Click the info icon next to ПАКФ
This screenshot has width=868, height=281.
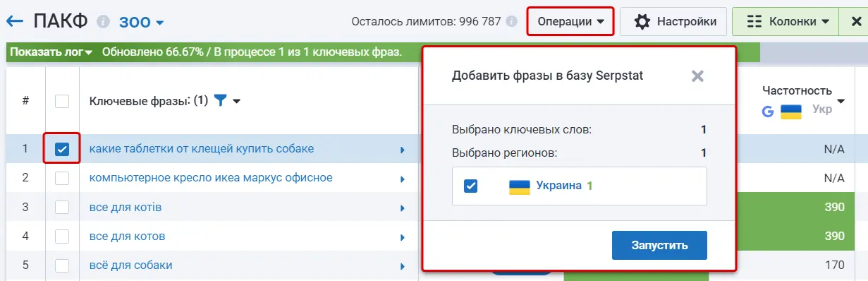pyautogui.click(x=104, y=22)
